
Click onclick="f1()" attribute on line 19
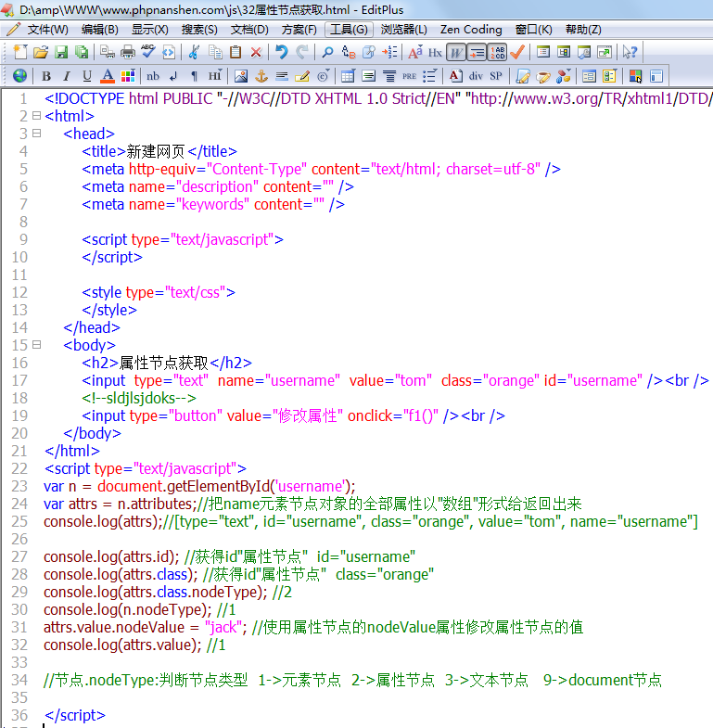tap(393, 415)
